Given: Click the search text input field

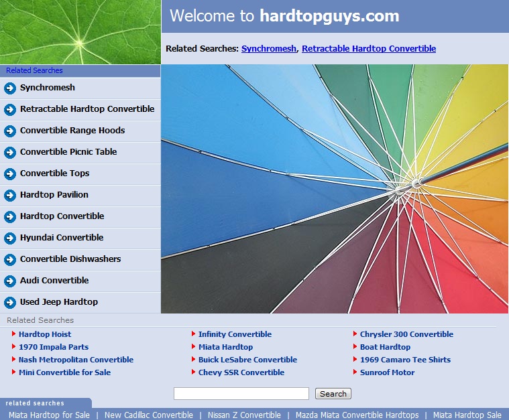Looking at the screenshot, I should tap(241, 394).
